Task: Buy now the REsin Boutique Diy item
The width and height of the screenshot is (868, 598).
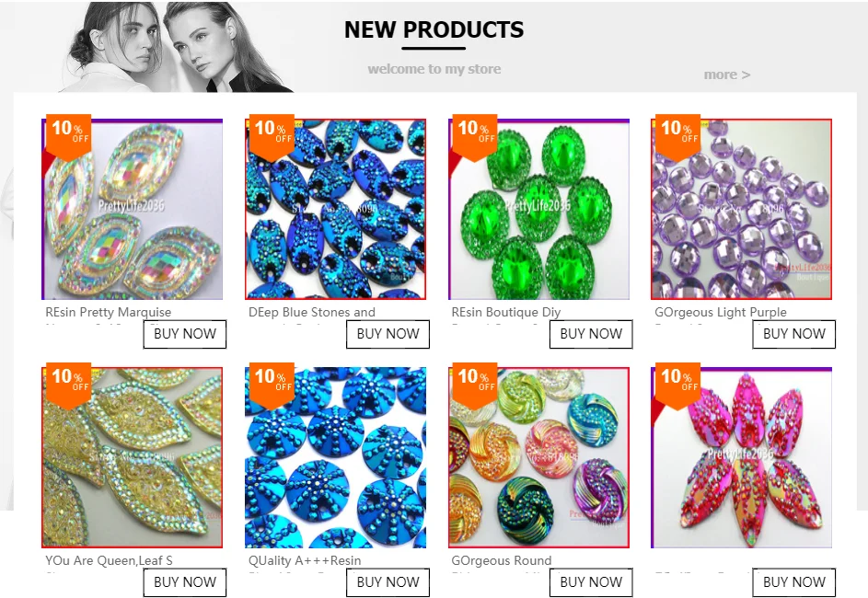Action: tap(591, 334)
